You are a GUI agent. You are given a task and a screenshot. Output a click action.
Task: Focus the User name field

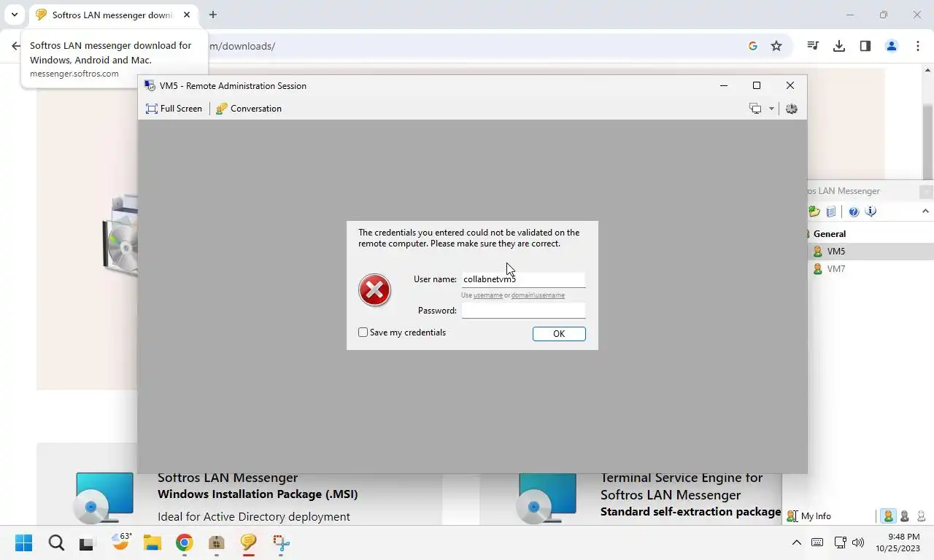523,279
